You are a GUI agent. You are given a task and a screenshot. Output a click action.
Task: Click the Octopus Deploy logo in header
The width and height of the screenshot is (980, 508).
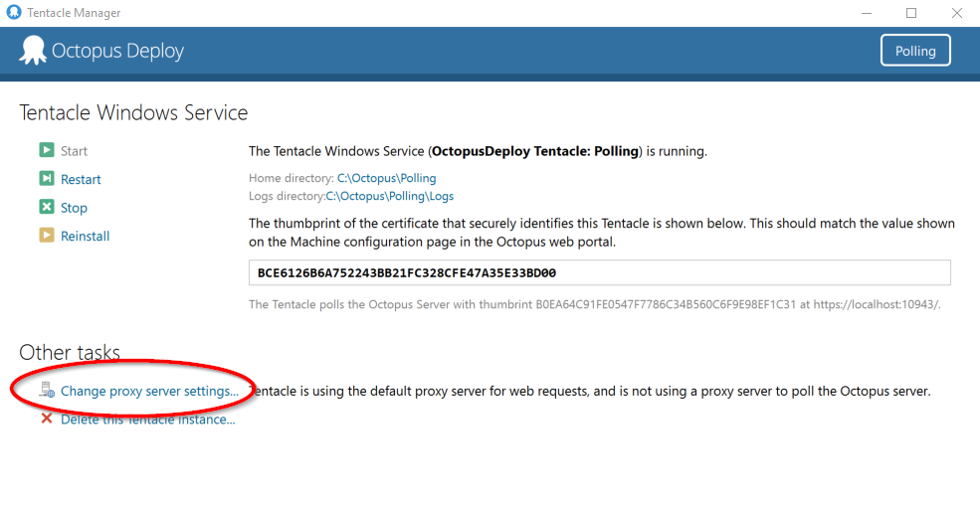(x=33, y=50)
